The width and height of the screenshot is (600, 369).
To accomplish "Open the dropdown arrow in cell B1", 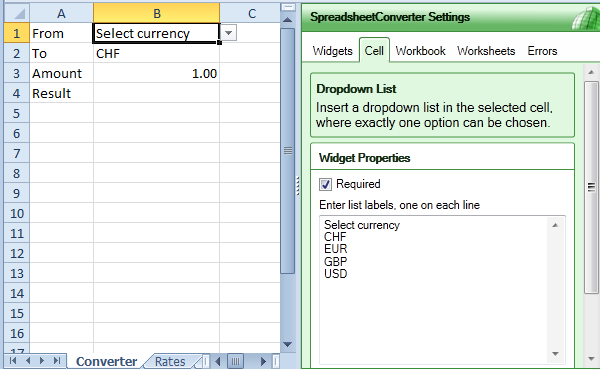I will tap(228, 33).
